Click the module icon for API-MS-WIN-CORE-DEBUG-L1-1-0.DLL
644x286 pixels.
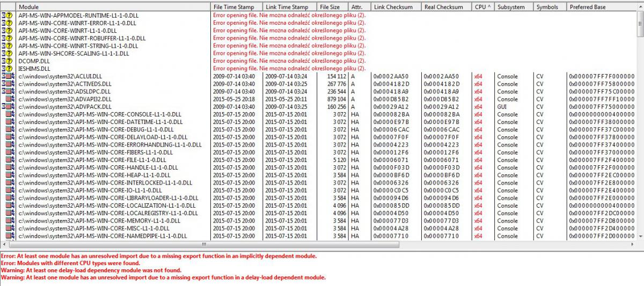(9, 129)
